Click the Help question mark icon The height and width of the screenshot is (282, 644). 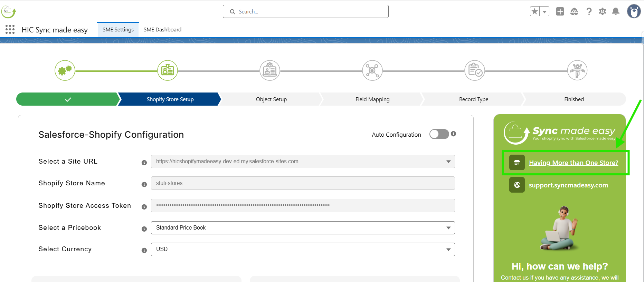[x=589, y=11]
